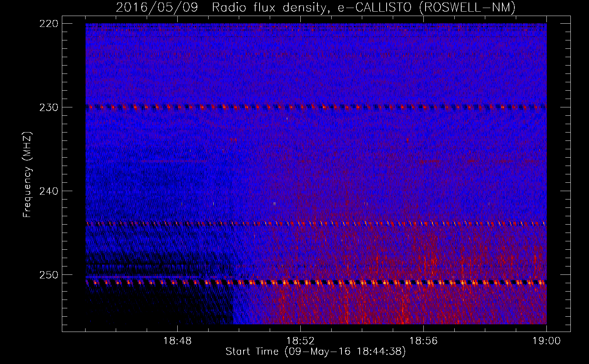Click the date 2016/05/09 in the title
589x364 pixels.
click(157, 7)
